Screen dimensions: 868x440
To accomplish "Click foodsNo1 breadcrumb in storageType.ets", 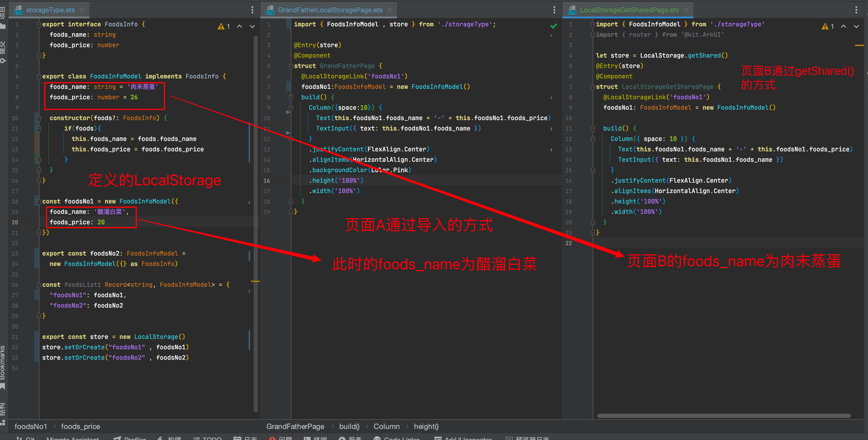I will 31,427.
